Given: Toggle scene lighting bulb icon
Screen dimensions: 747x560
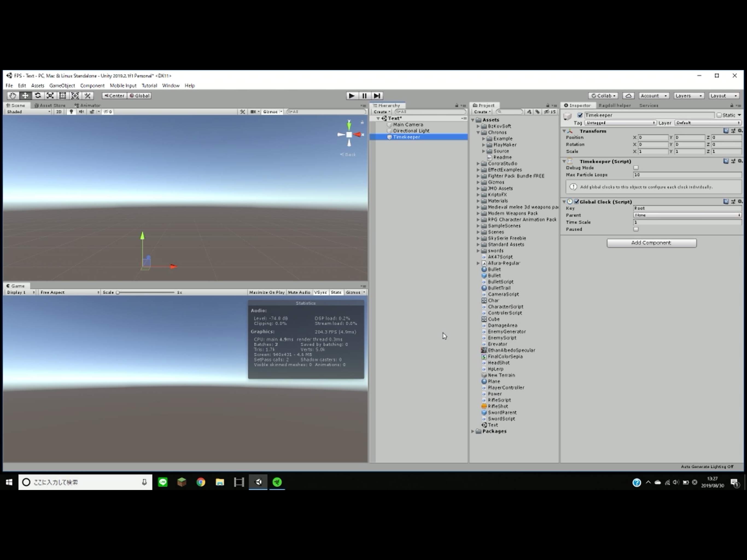Looking at the screenshot, I should tap(71, 112).
